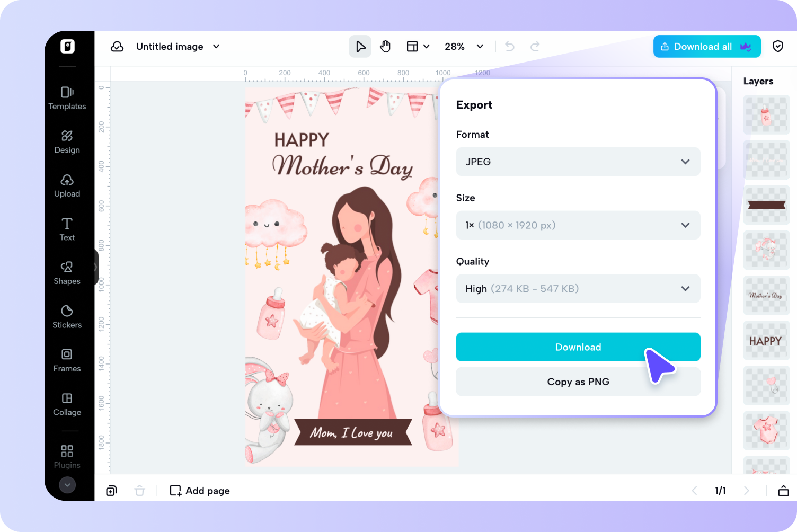Open the Plugins panel
This screenshot has width=797, height=532.
[67, 456]
